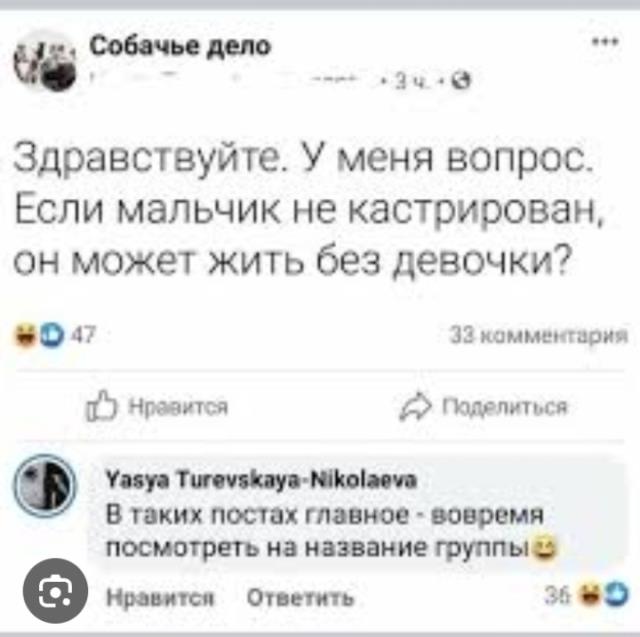The height and width of the screenshot is (637, 640).
Task: Open the three-dot post options menu
Action: 607,42
